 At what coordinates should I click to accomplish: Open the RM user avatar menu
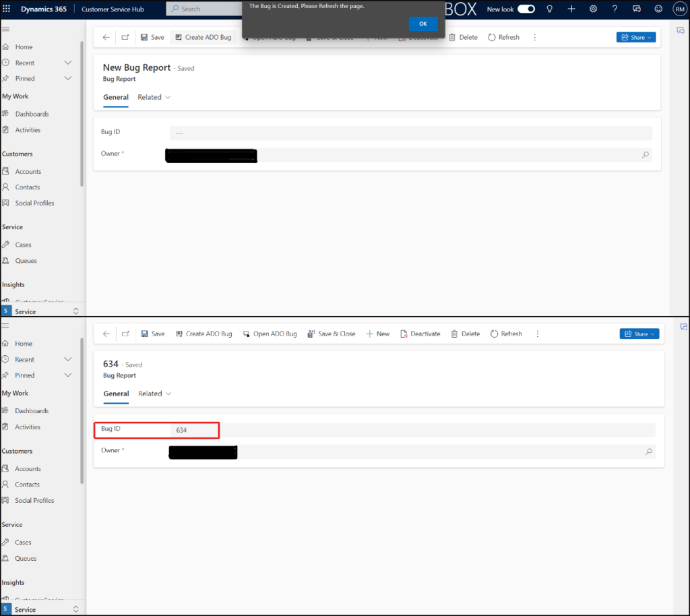click(679, 9)
